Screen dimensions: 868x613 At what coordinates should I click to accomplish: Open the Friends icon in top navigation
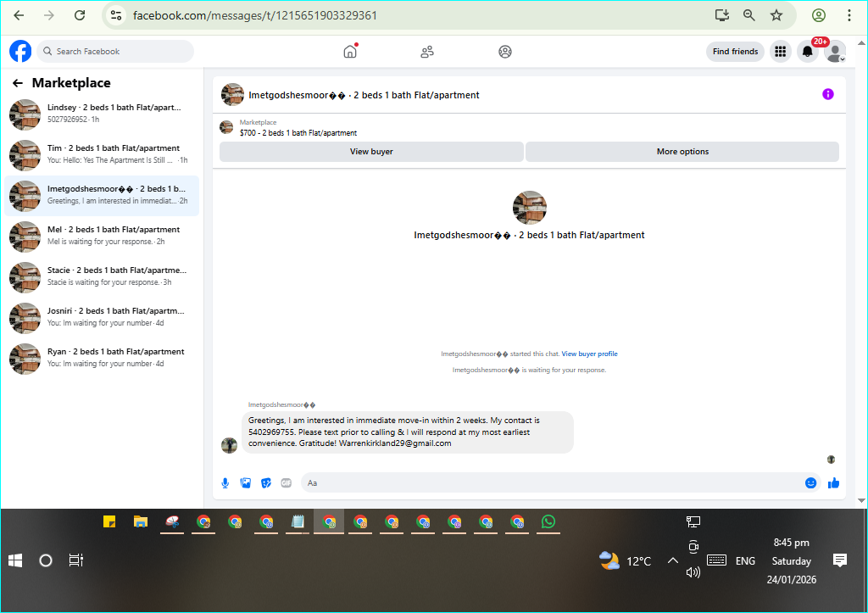[x=427, y=52]
